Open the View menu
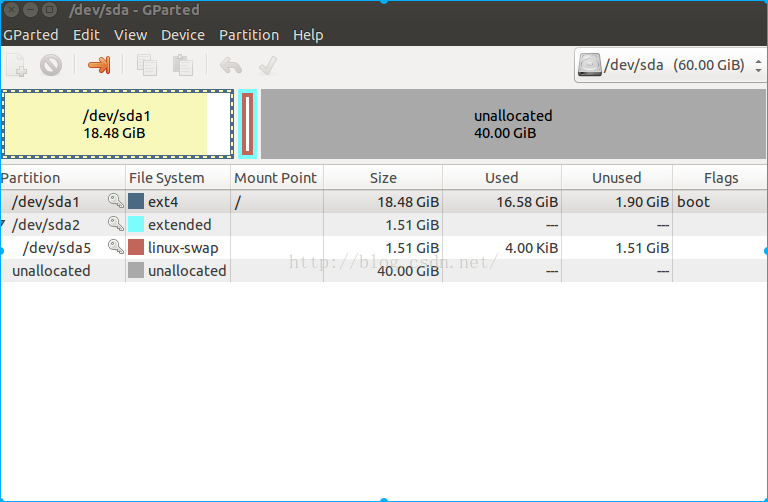The image size is (768, 502). click(x=130, y=35)
